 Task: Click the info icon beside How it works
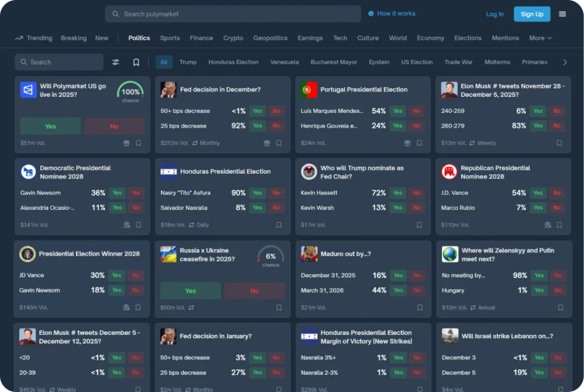click(371, 13)
